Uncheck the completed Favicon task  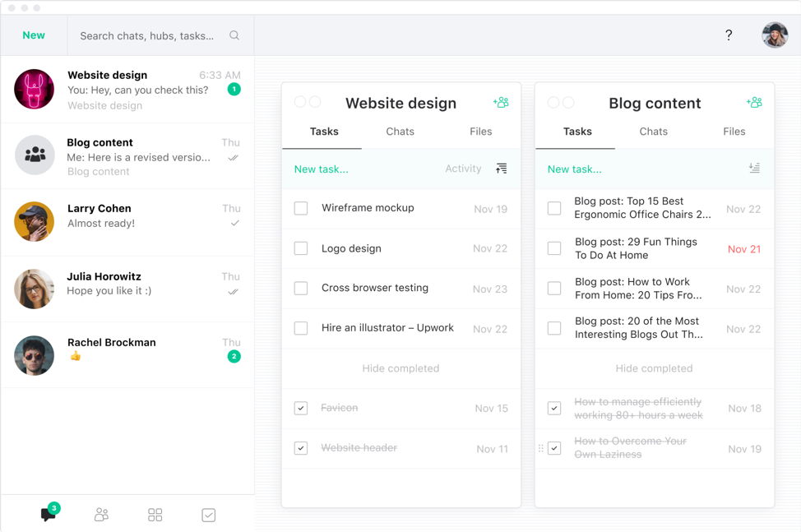click(x=301, y=408)
